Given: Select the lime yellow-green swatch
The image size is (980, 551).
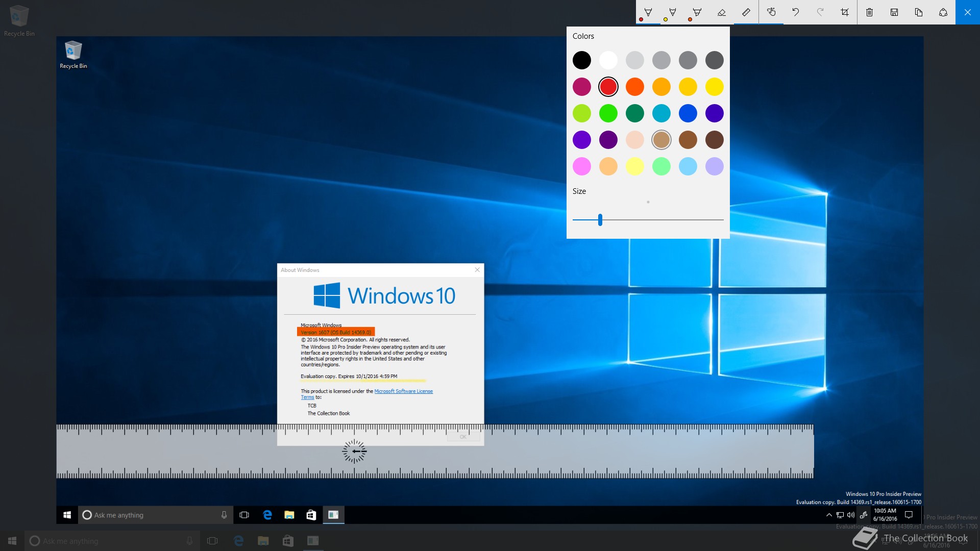Looking at the screenshot, I should pyautogui.click(x=582, y=113).
